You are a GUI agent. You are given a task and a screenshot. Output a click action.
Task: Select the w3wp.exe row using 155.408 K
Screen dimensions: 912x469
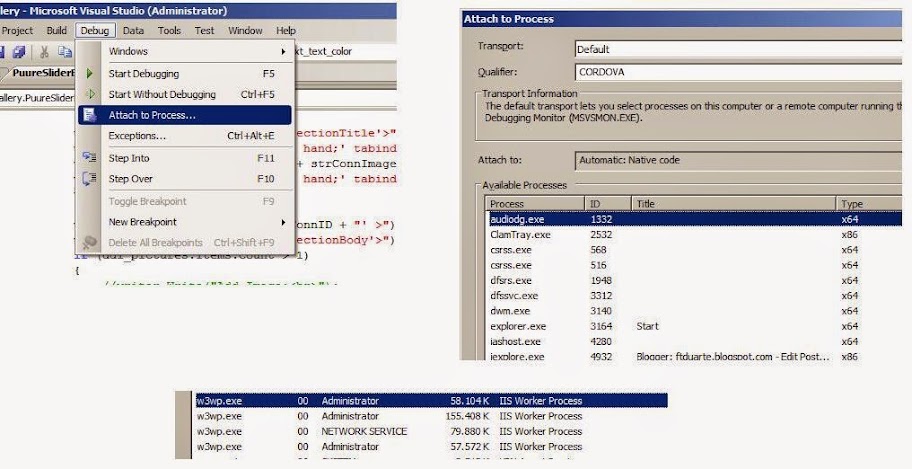coord(431,416)
